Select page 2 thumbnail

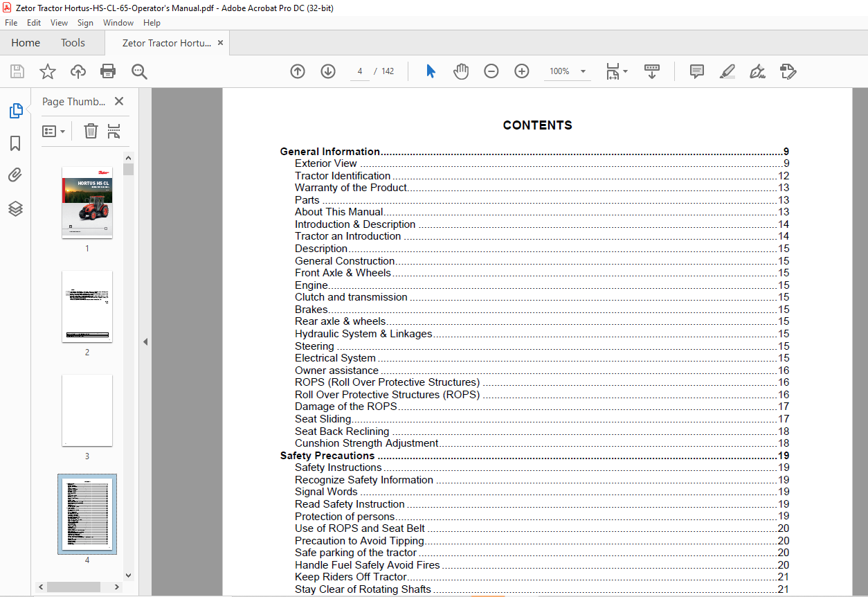click(x=87, y=306)
